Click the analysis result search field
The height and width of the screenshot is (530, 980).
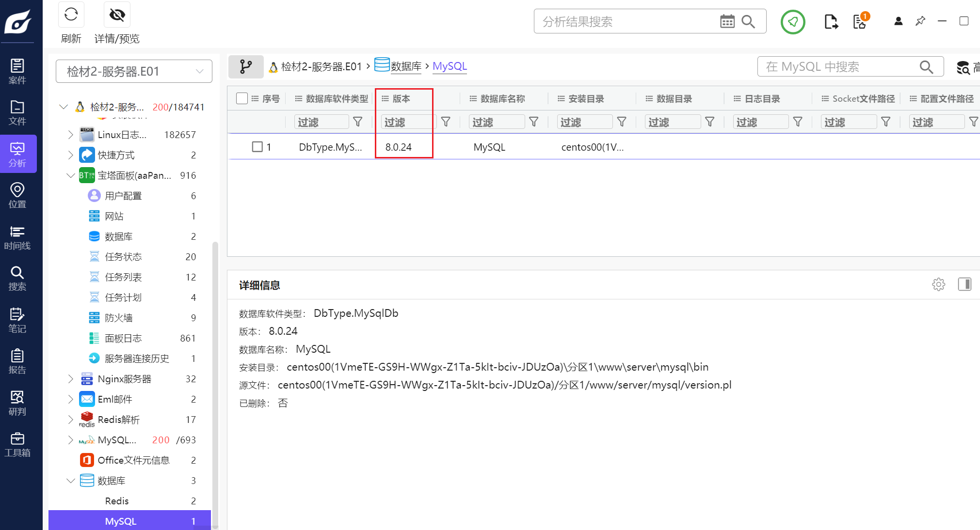coord(626,21)
